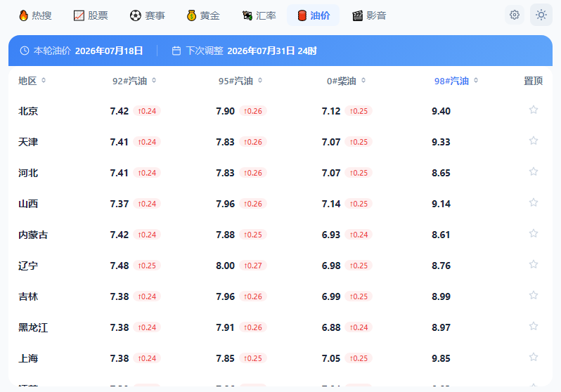Screen dimensions: 561x392
Task: Select the 内蒙古 region row
Action: tap(280, 235)
